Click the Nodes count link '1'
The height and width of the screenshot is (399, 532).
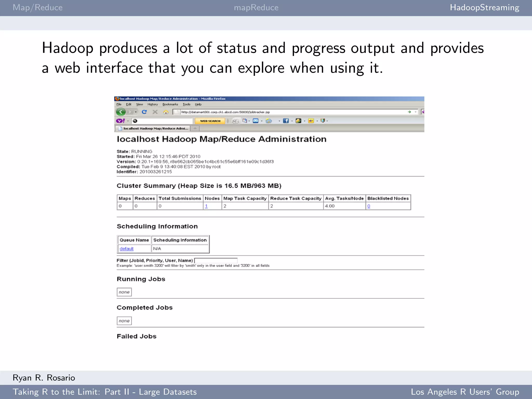[206, 206]
